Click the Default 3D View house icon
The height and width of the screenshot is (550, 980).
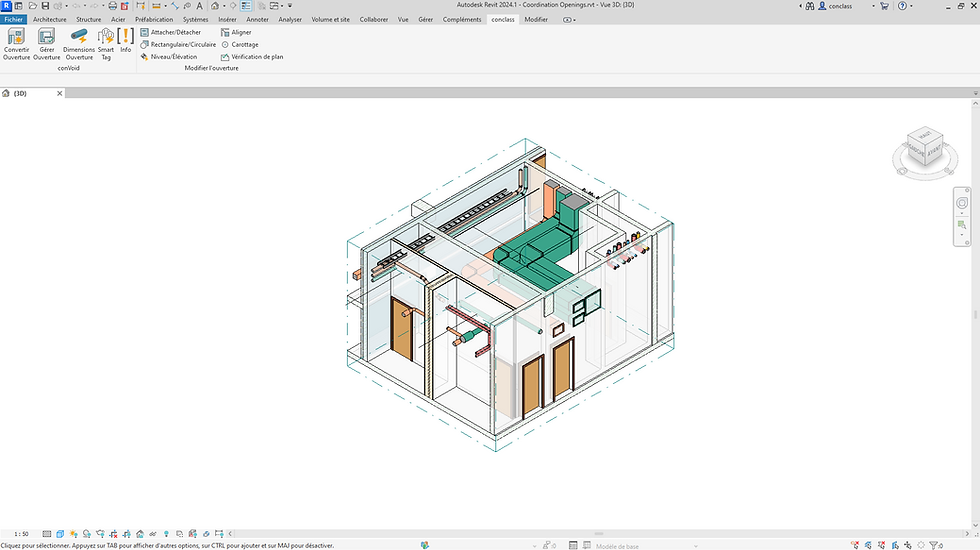pos(215,6)
